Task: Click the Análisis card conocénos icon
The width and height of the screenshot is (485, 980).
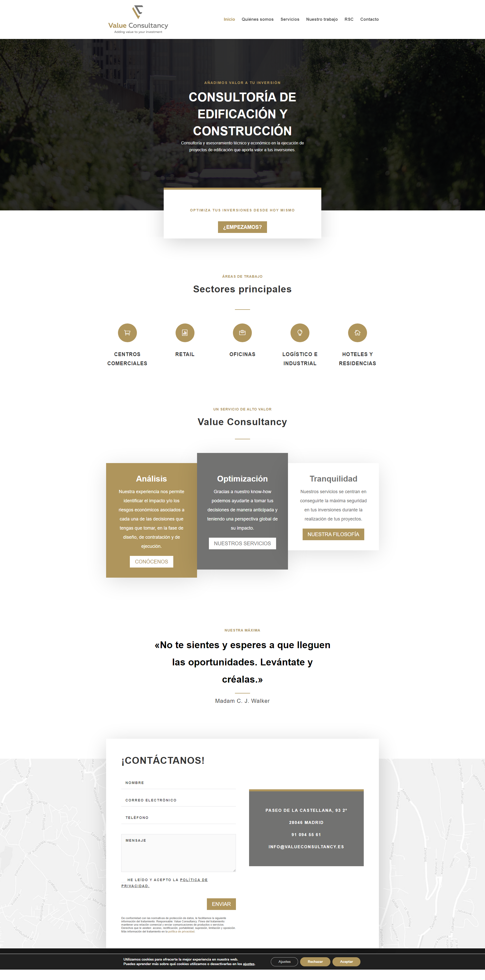Action: 152,561
